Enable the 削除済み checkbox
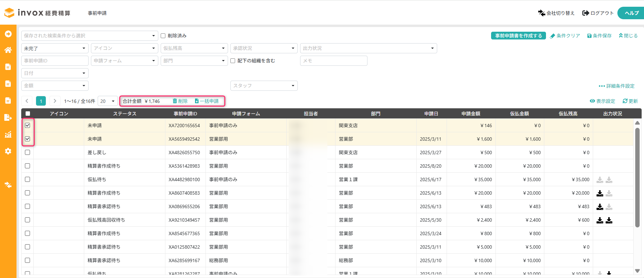The width and height of the screenshot is (644, 278). tap(163, 36)
